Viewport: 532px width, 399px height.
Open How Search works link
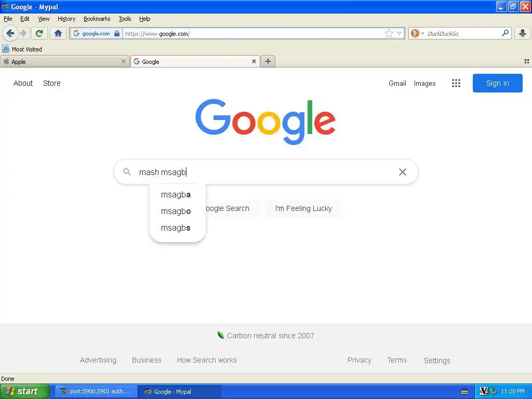[207, 360]
